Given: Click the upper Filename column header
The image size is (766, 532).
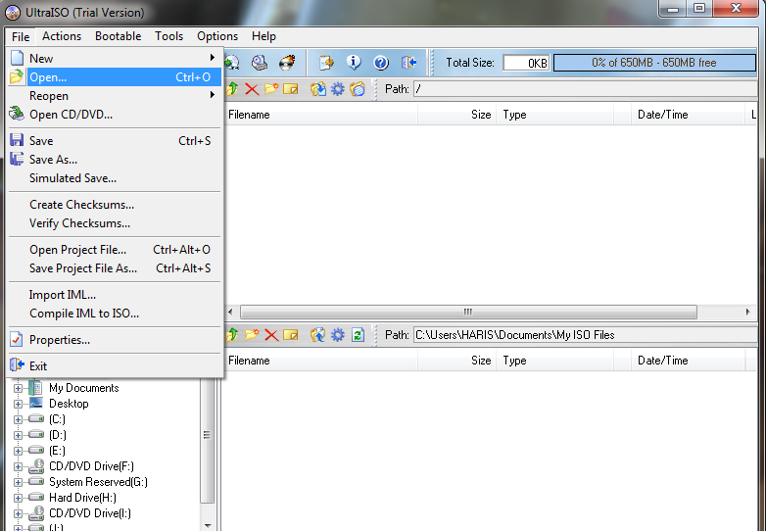Looking at the screenshot, I should (x=320, y=115).
